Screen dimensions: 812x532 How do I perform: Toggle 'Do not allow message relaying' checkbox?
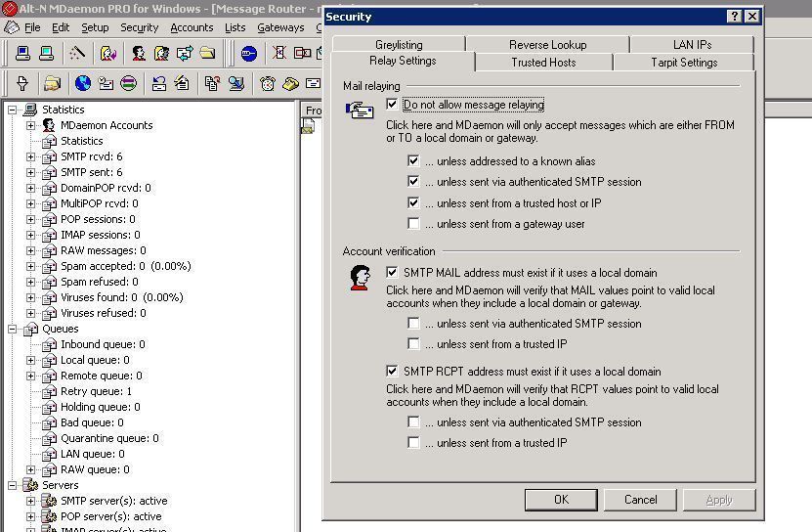(392, 105)
